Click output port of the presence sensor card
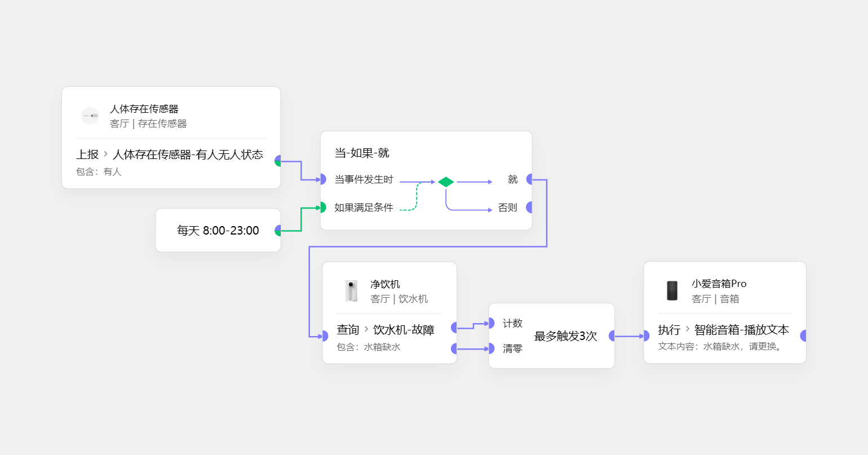This screenshot has width=868, height=455. pos(278,161)
